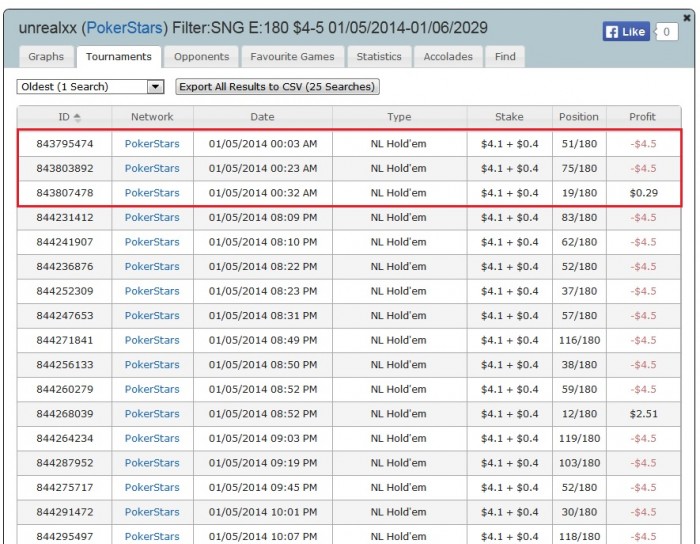The width and height of the screenshot is (700, 544).
Task: Sort by the Stake column header
Action: 509,117
